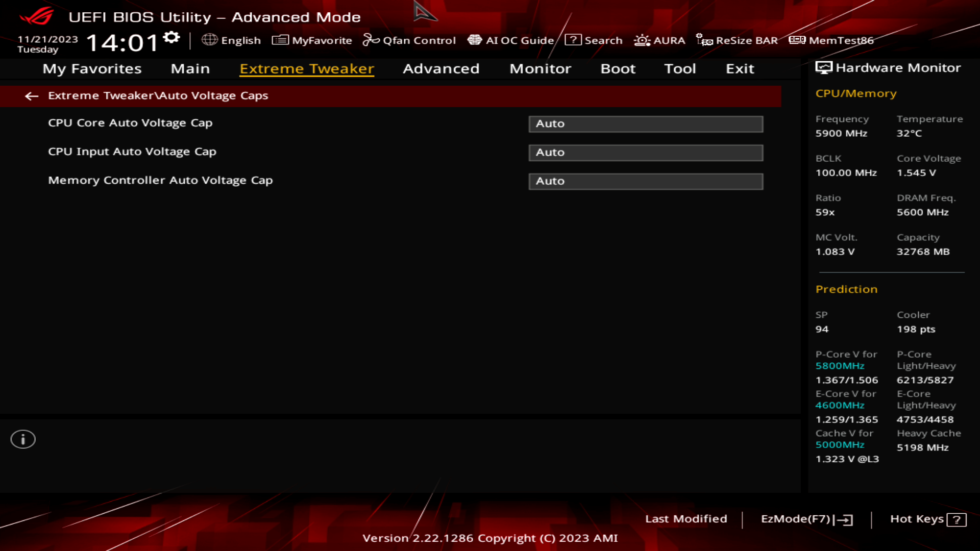Viewport: 980px width, 551px height.
Task: Select the Extreme Tweaker tab
Action: point(307,69)
